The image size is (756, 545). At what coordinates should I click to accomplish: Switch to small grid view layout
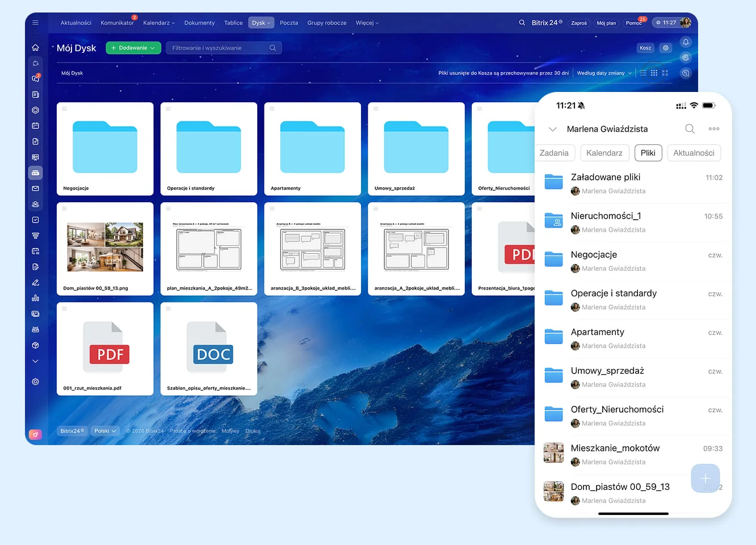point(654,73)
